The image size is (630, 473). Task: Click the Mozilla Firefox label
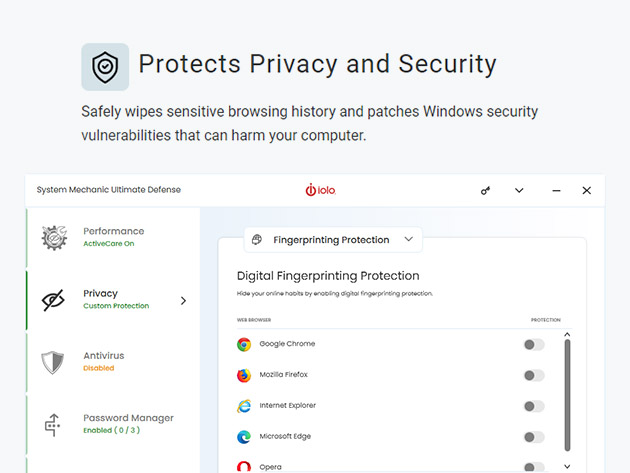tap(284, 375)
